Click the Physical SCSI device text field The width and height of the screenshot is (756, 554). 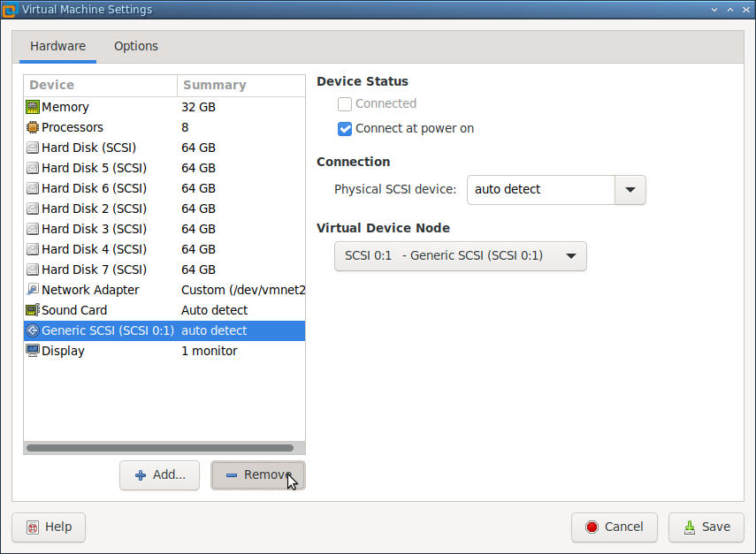pos(539,190)
